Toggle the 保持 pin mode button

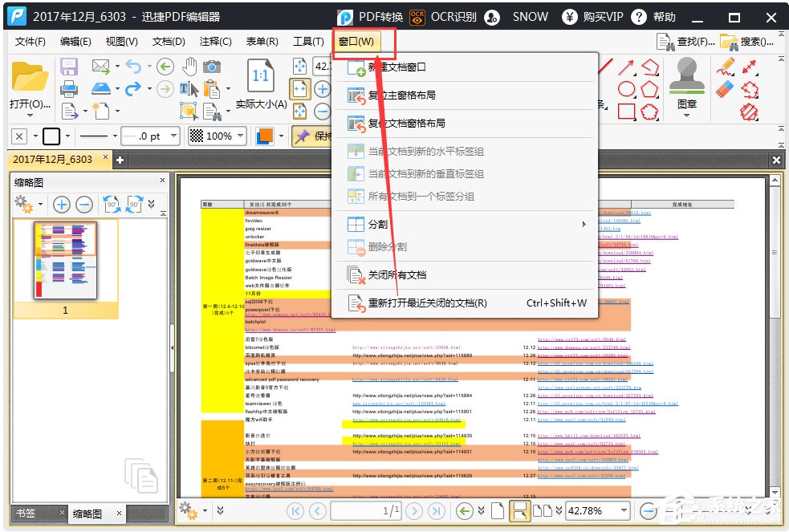click(311, 136)
